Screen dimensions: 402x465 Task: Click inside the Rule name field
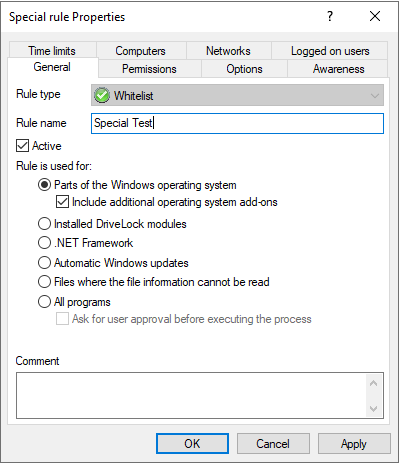click(237, 123)
